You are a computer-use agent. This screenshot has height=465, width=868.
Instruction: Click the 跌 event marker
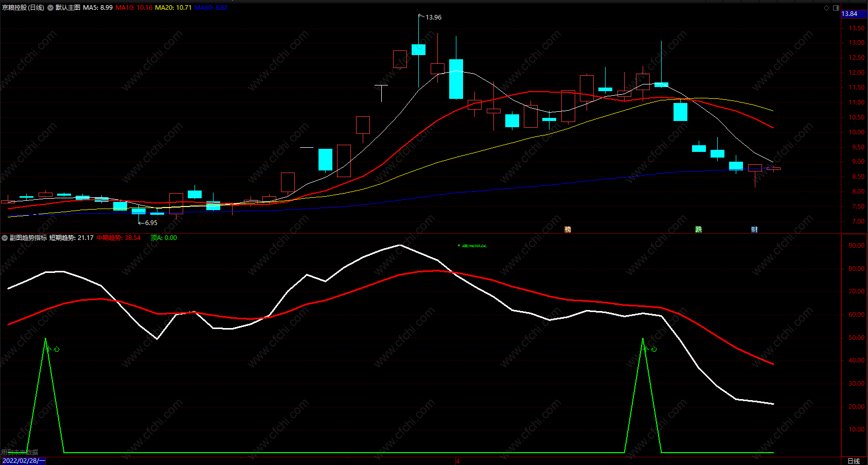point(699,230)
